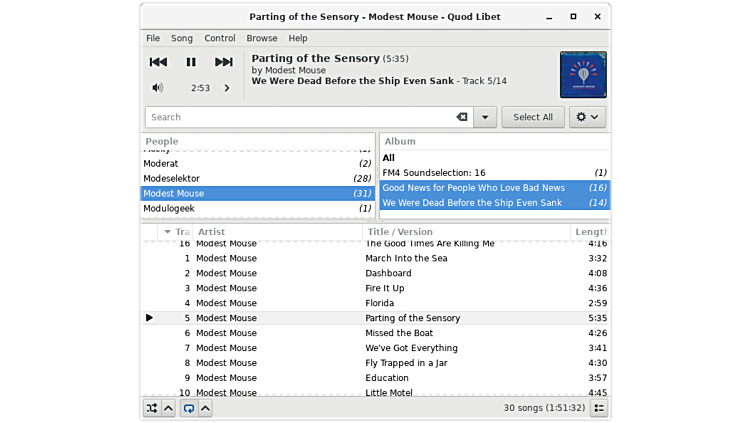The width and height of the screenshot is (752, 423).
Task: Skip to the next track
Action: [x=224, y=62]
